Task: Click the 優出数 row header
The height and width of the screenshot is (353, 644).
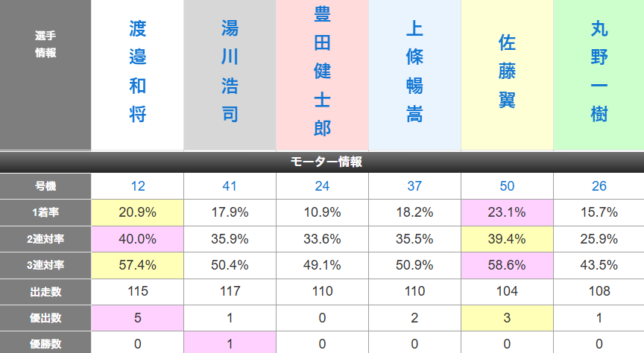Action: click(45, 318)
